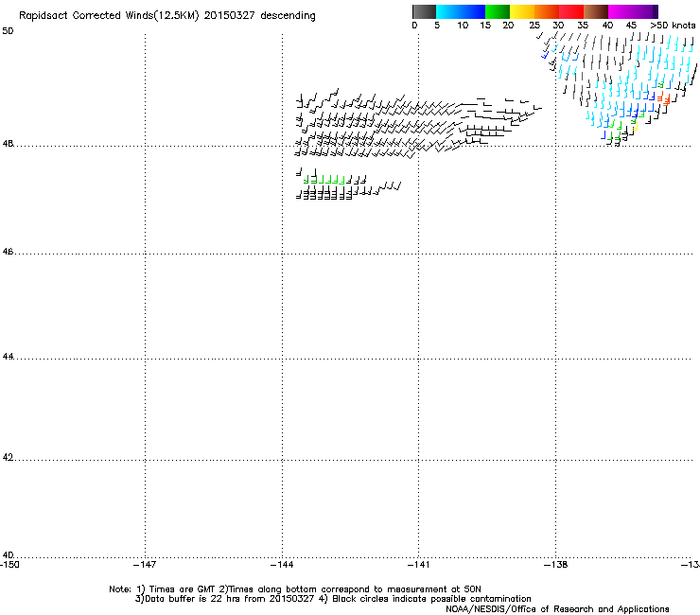
Task: Click latitude label '40' on the left axis
Action: pyautogui.click(x=8, y=554)
